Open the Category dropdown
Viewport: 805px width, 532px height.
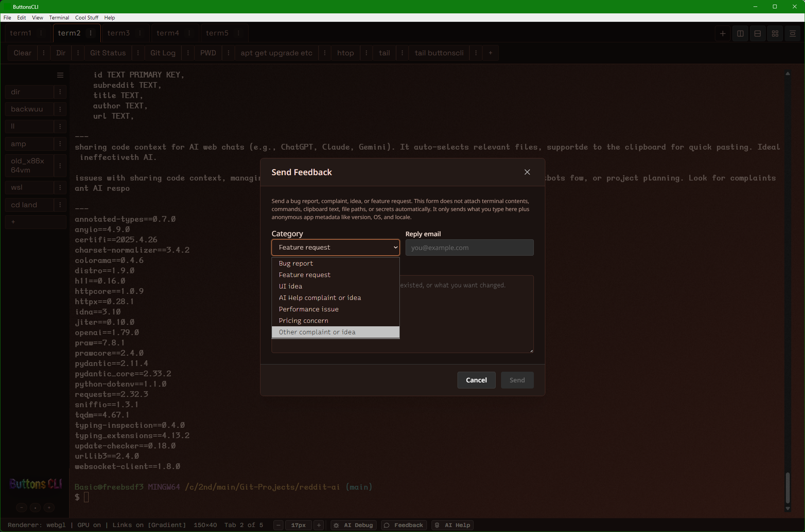335,247
